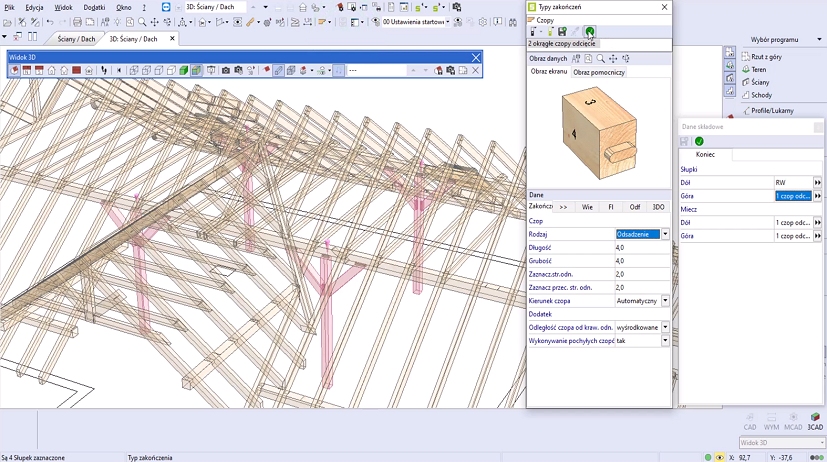Click the Odf button in Dane section
Image resolution: width=827 pixels, height=462 pixels.
pos(635,207)
